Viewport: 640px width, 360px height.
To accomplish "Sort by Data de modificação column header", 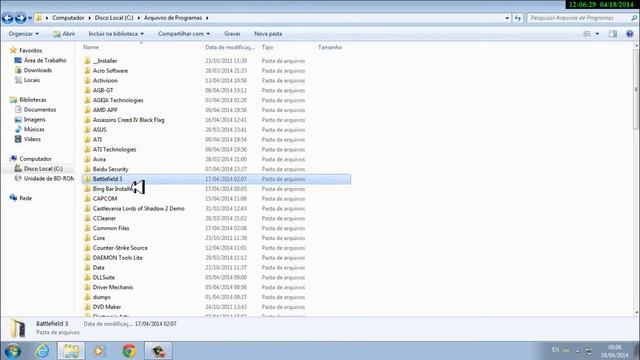I will (x=230, y=47).
